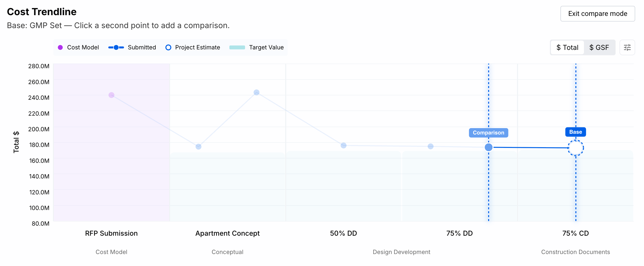Screen dimensions: 644x266
Task: Click the 50% DD data point
Action: click(x=343, y=145)
